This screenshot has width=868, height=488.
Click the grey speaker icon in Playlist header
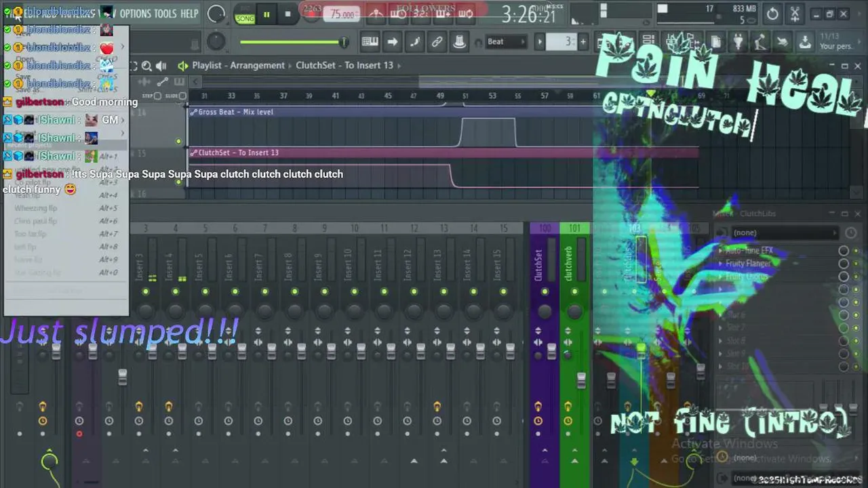(x=161, y=66)
